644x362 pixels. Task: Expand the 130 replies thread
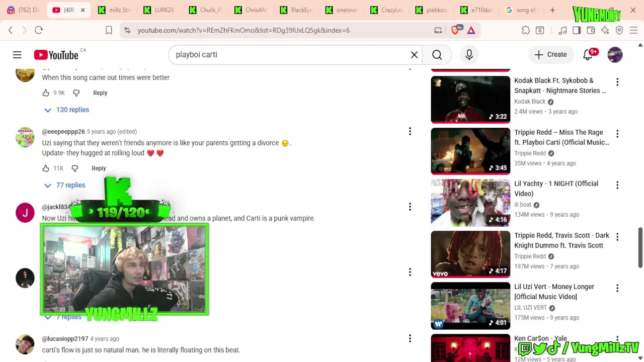(x=66, y=110)
